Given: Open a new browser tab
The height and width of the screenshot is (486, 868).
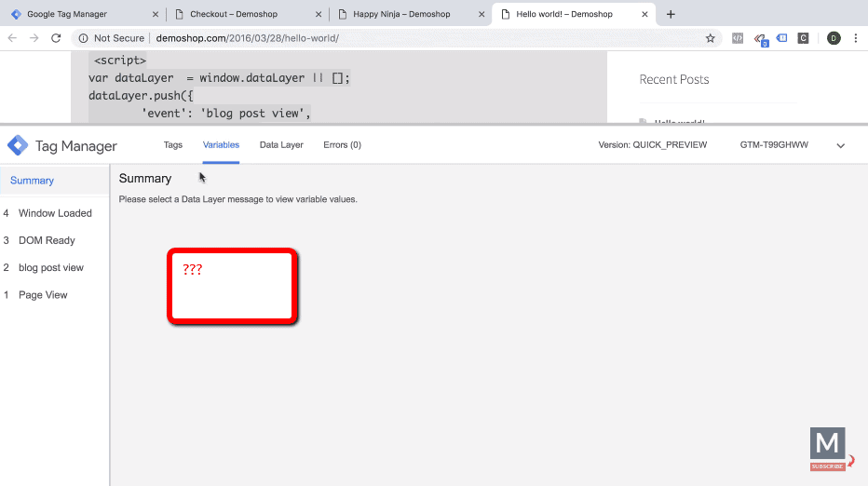Looking at the screenshot, I should click(x=671, y=14).
